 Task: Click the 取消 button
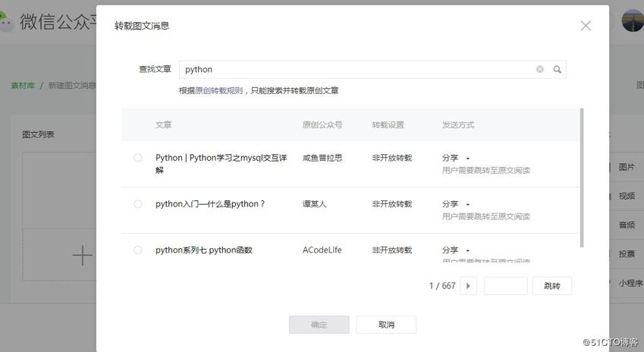386,325
